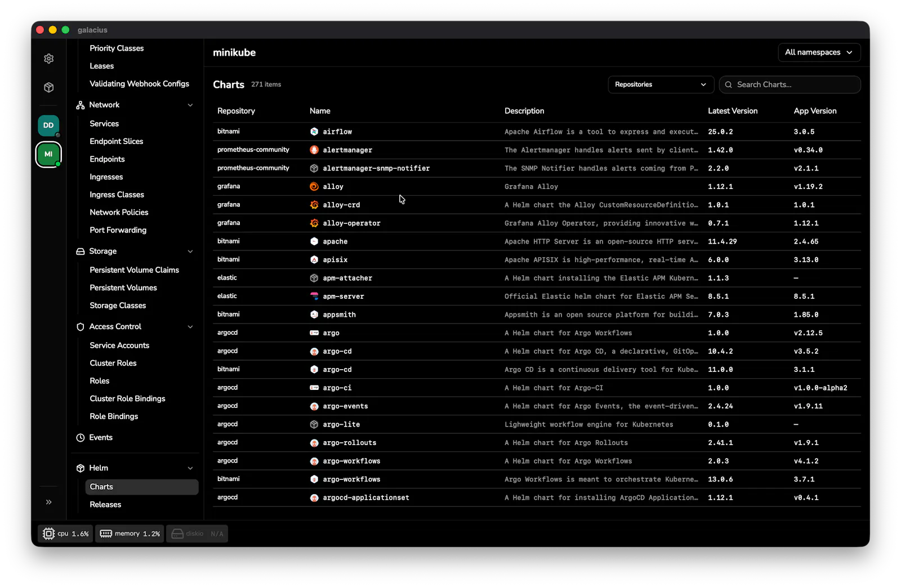Open Validating Webhook Configs
The image size is (901, 588).
pos(139,84)
